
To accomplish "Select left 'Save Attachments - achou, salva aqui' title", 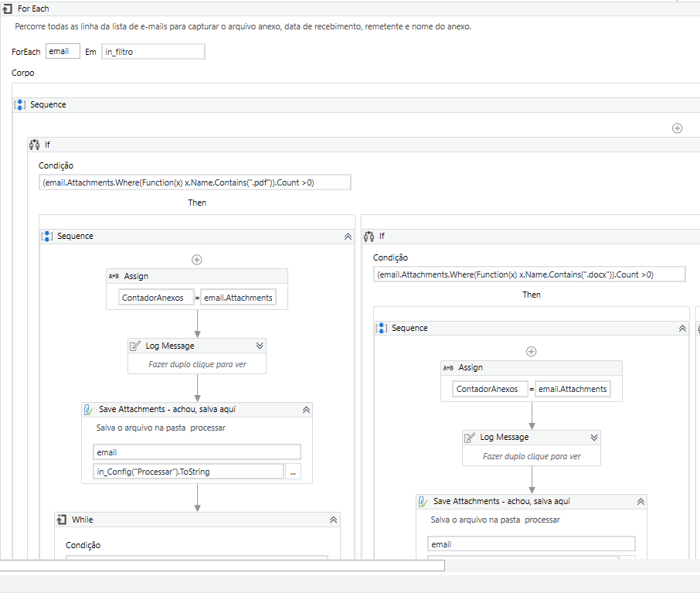I will 167,409.
